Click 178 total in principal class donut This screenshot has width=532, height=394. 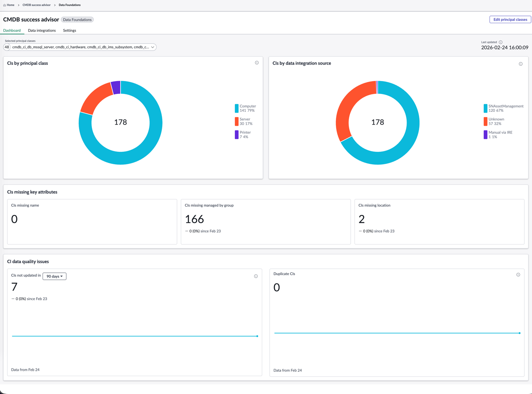tap(120, 122)
